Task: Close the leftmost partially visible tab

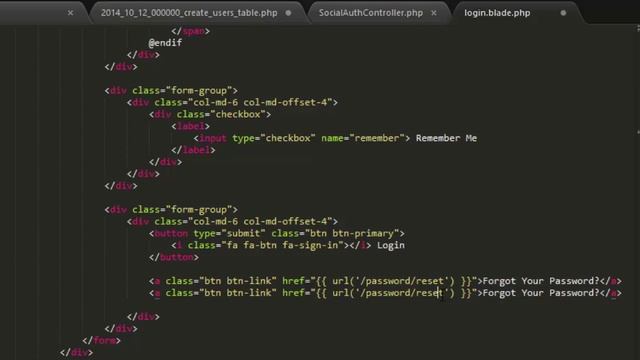Action: [70, 13]
